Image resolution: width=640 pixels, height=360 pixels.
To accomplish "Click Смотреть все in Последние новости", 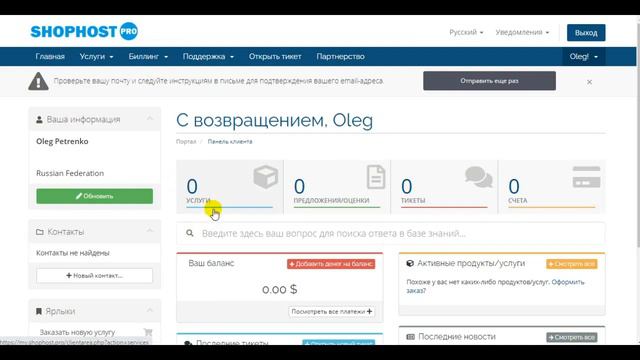I will click(x=571, y=338).
